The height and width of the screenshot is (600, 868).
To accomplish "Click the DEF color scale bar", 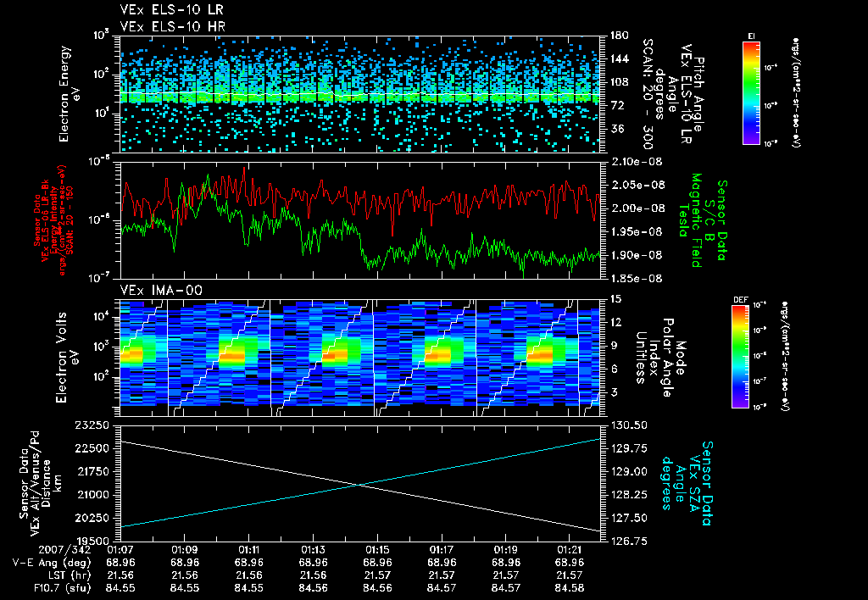I will (740, 357).
